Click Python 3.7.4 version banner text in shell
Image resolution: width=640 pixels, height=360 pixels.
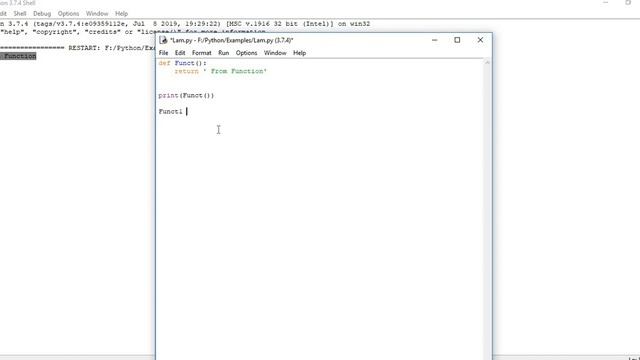tap(185, 24)
